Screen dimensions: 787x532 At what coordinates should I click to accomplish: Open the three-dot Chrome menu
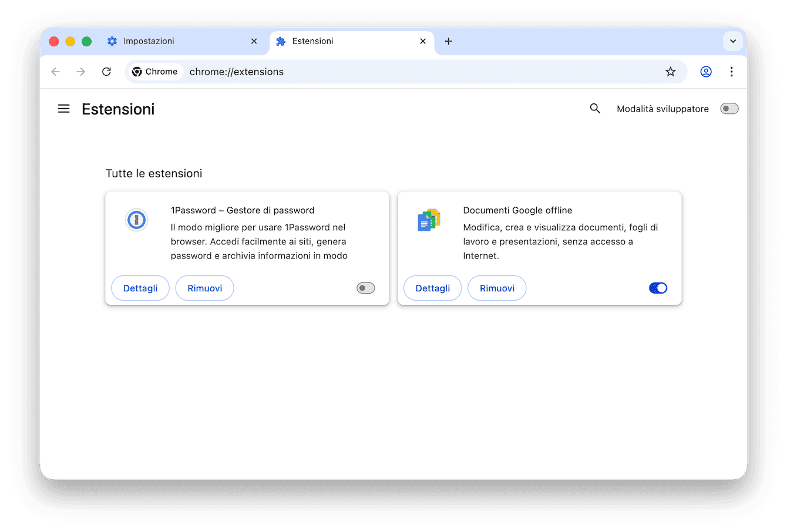(731, 72)
